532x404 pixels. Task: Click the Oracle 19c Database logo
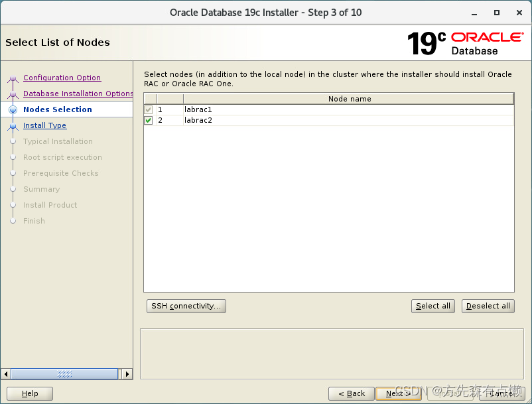tap(465, 43)
